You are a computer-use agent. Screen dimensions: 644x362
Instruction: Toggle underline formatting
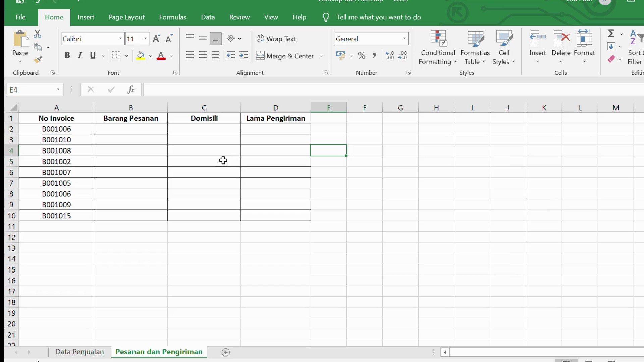(x=93, y=55)
